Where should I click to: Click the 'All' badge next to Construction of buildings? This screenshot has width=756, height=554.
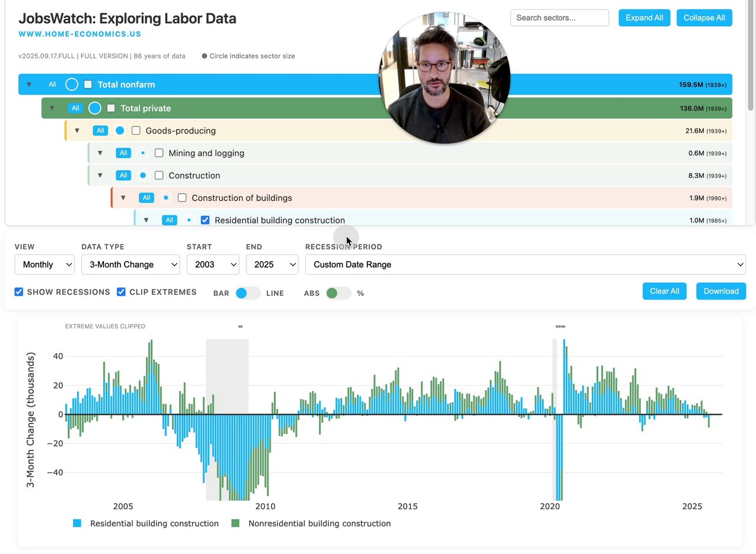coord(146,198)
